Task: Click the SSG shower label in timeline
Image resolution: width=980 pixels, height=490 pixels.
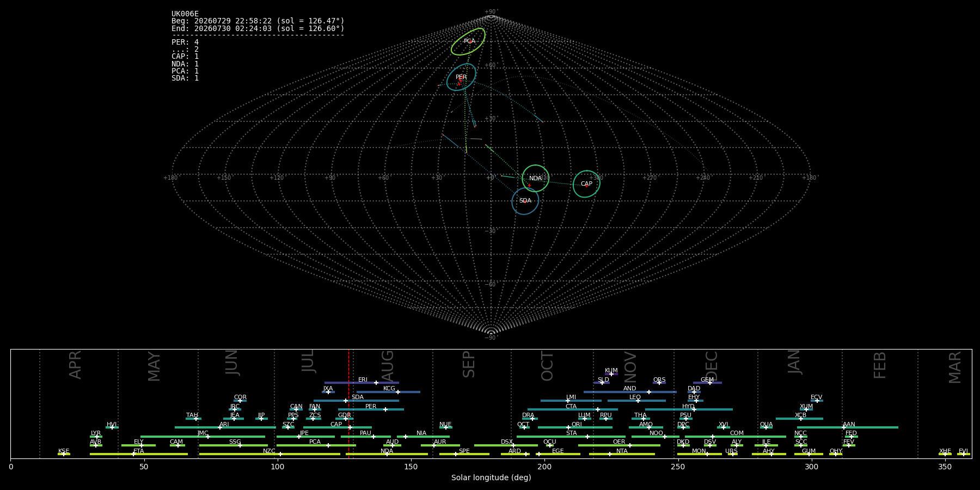Action: tap(235, 442)
